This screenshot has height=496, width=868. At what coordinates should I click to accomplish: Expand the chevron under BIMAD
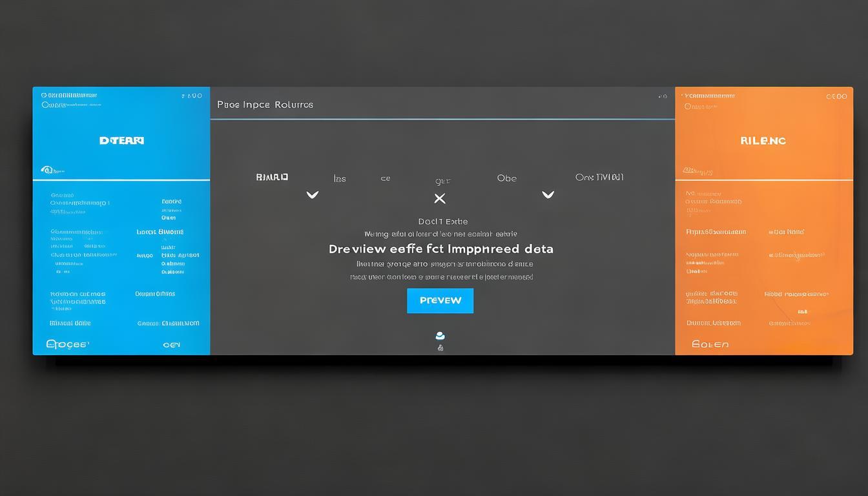[x=312, y=194]
